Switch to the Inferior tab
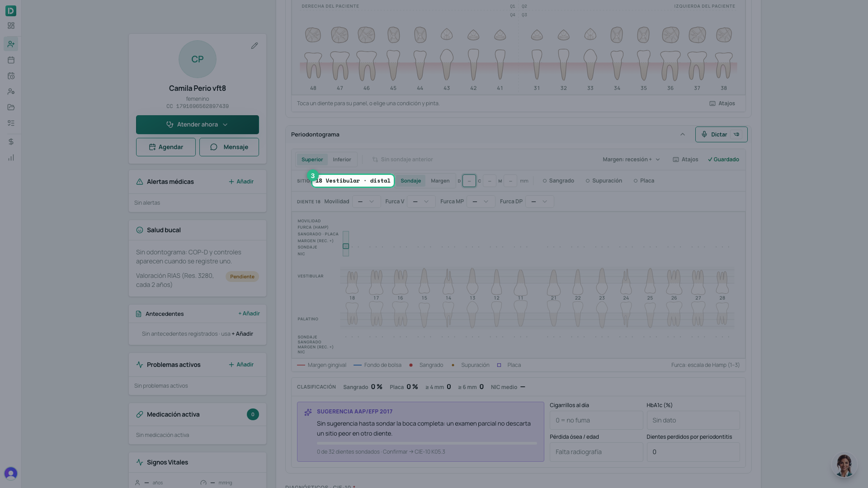 [x=342, y=160]
